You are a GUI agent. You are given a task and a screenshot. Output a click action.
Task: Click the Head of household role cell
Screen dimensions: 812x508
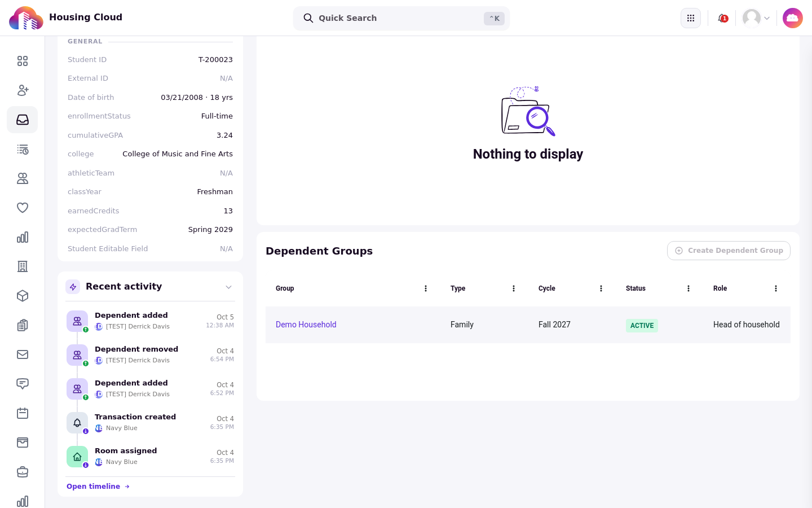coord(747,325)
